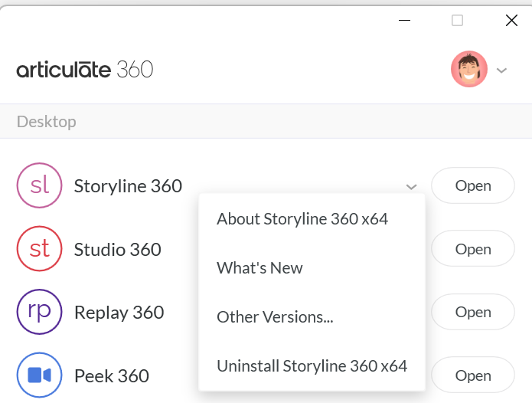Screen dimensions: 532x403
Task: Close the Articulate 360 window
Action: point(511,21)
